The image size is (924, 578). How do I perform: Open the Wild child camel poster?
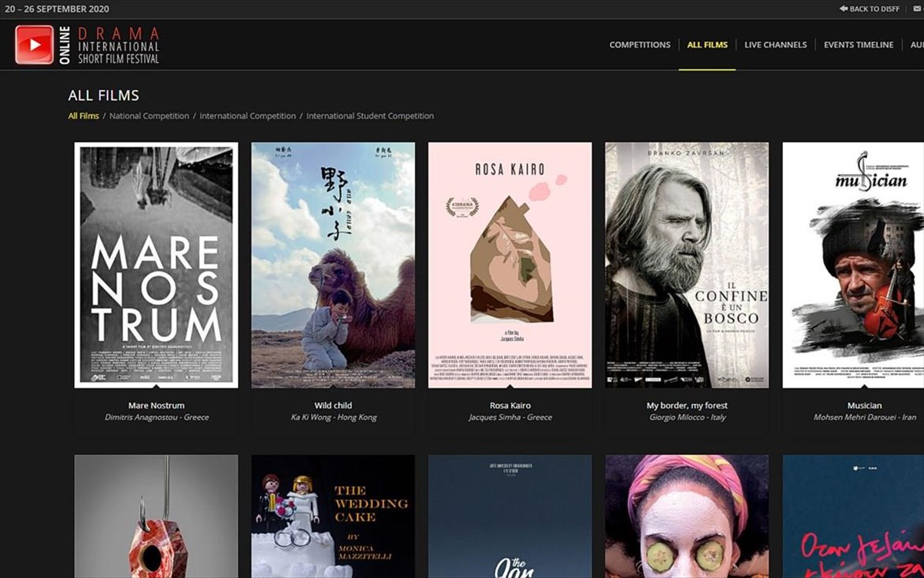point(333,265)
